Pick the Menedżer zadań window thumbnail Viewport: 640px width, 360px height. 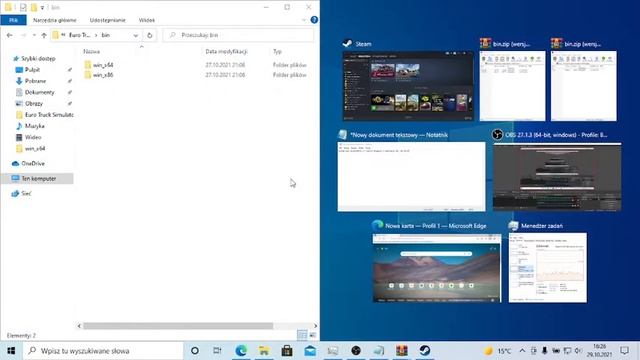pyautogui.click(x=548, y=268)
